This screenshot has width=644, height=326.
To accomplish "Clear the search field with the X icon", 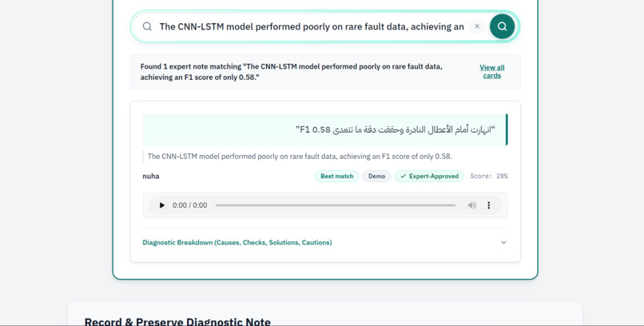I will pos(477,26).
